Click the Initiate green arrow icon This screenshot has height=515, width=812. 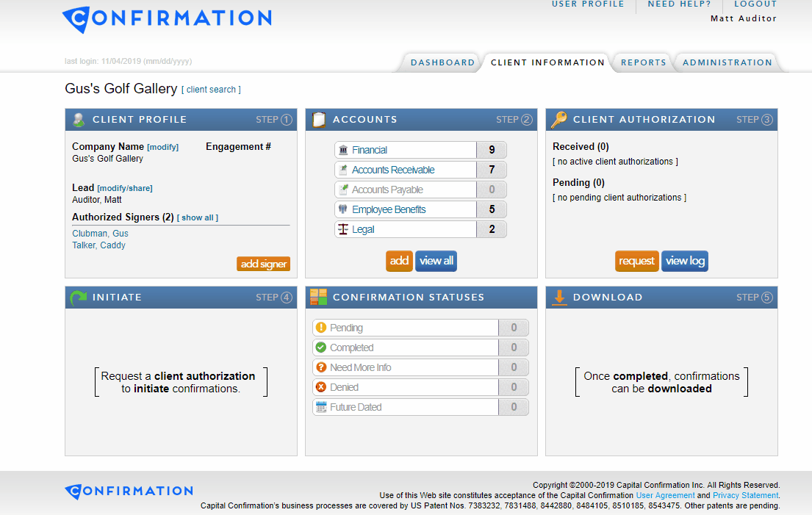point(78,298)
